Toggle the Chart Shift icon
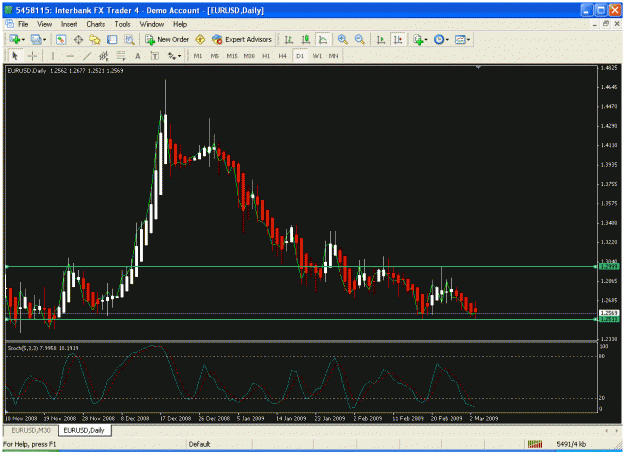This screenshot has width=625, height=452. (398, 39)
